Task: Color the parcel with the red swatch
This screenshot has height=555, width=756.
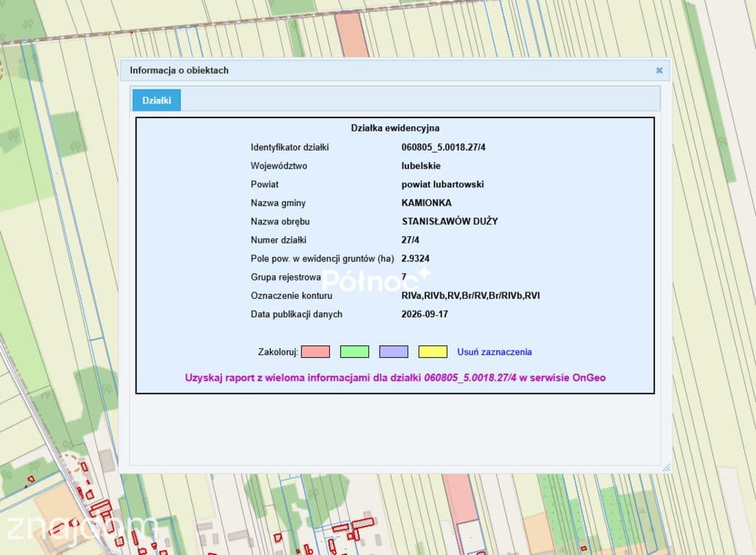Action: tap(315, 352)
